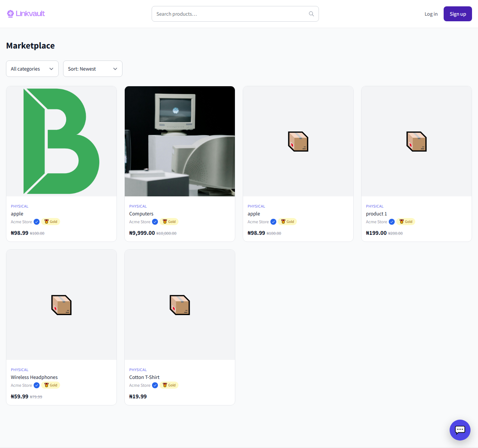Click PHYSICAL label on Computers card
The width and height of the screenshot is (478, 448).
tap(138, 206)
